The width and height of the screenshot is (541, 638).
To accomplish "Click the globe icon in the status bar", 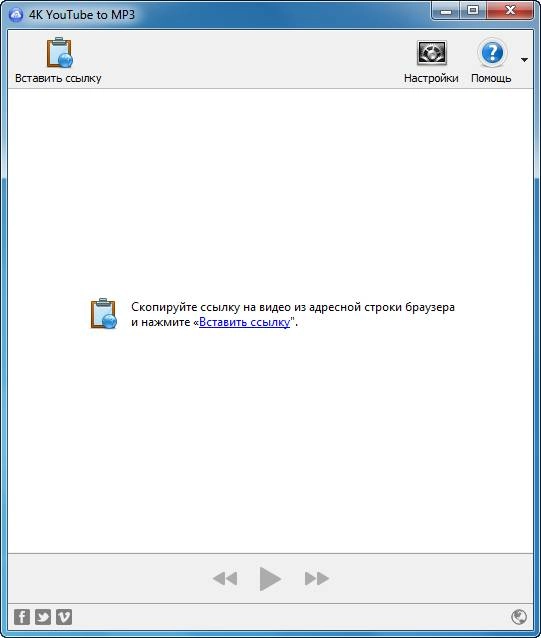I will coord(519,617).
